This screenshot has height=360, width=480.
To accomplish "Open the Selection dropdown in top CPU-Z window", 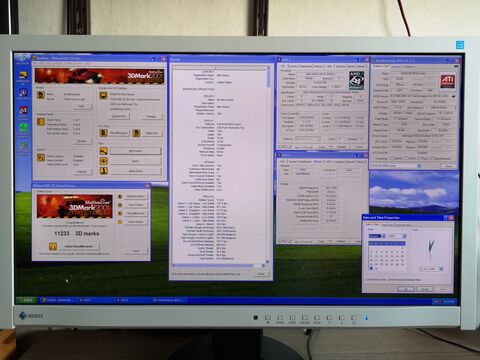I will [x=307, y=139].
